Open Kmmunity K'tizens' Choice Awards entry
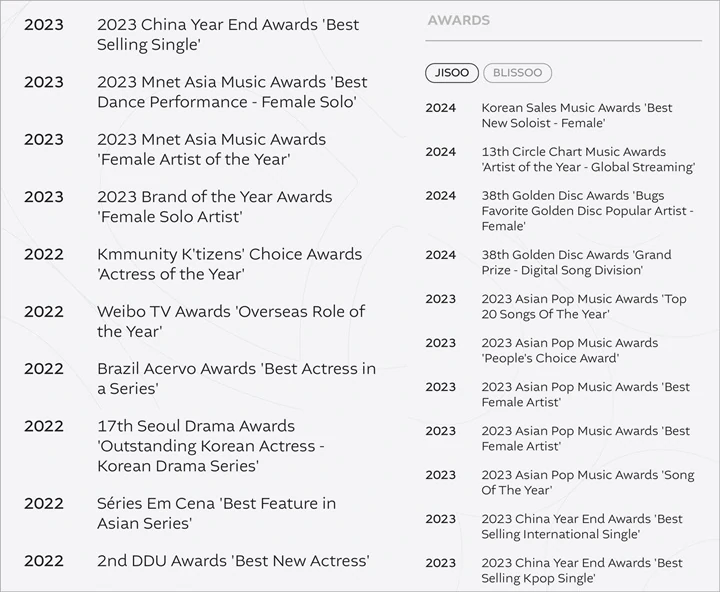This screenshot has width=720, height=592. click(x=230, y=264)
